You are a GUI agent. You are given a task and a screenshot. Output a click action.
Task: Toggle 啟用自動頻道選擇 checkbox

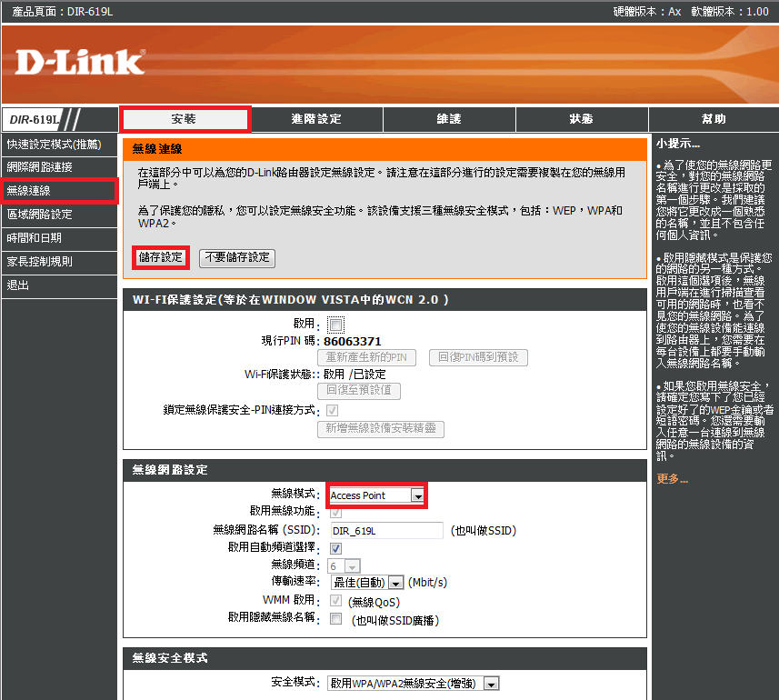[x=335, y=548]
